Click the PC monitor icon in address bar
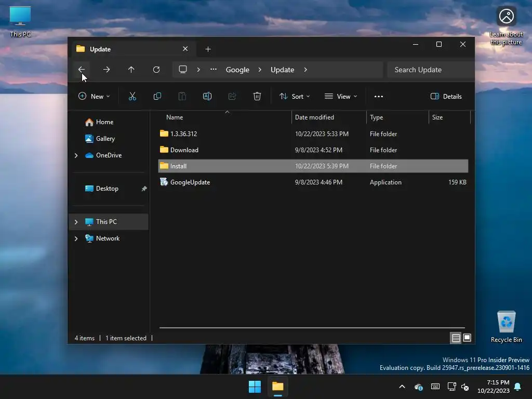This screenshot has width=532, height=399. pyautogui.click(x=183, y=70)
